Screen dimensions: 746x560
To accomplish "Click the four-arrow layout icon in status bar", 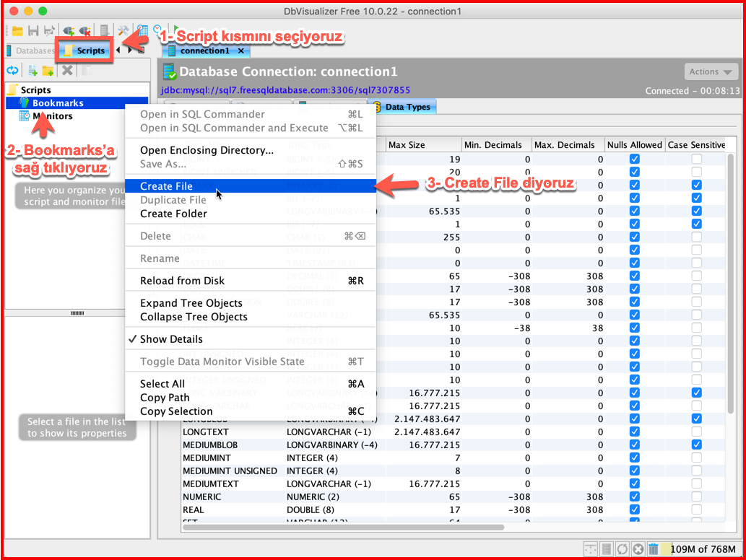I will click(x=591, y=549).
